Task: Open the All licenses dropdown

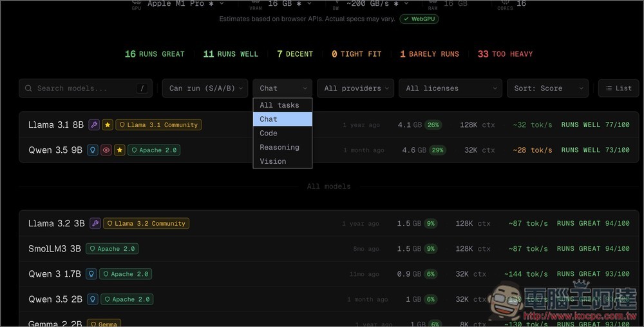Action: 450,88
